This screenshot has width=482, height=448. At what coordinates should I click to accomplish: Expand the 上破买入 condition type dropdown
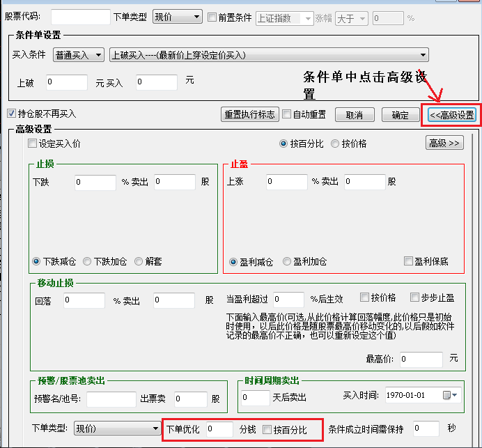[x=269, y=55]
